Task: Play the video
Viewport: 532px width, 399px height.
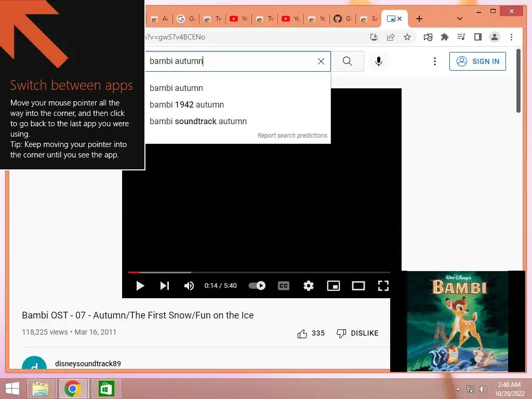Action: [140, 286]
